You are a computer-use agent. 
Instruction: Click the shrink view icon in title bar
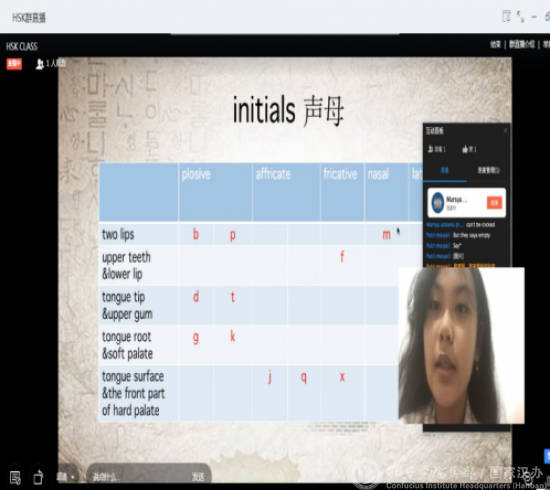pyautogui.click(x=521, y=16)
